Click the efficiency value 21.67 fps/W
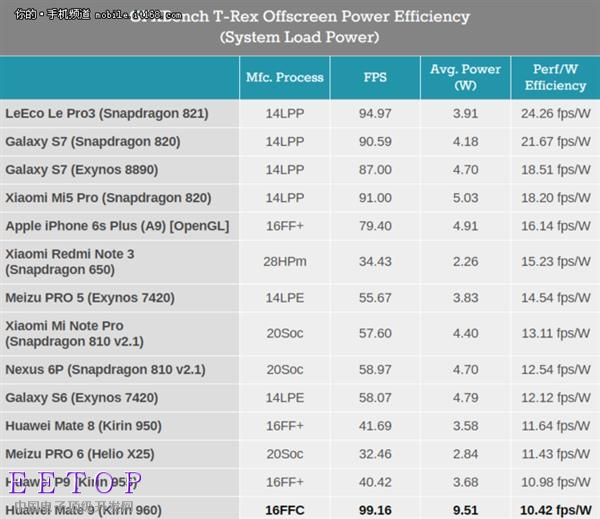 click(556, 142)
